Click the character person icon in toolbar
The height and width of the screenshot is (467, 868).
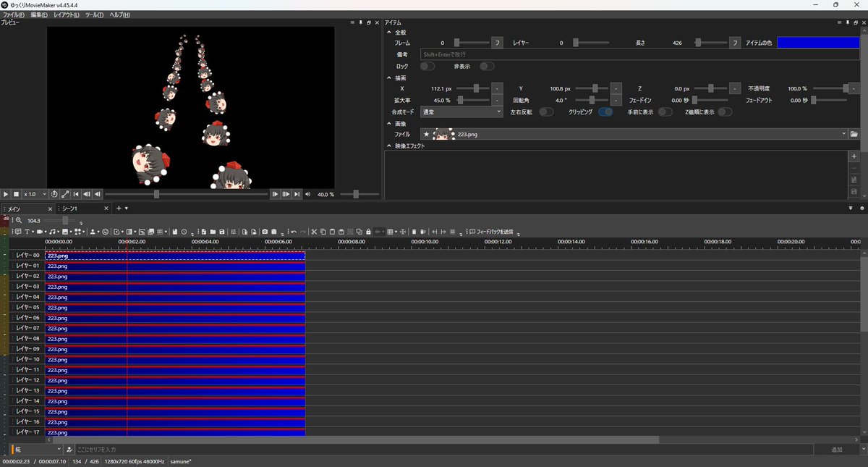click(92, 232)
